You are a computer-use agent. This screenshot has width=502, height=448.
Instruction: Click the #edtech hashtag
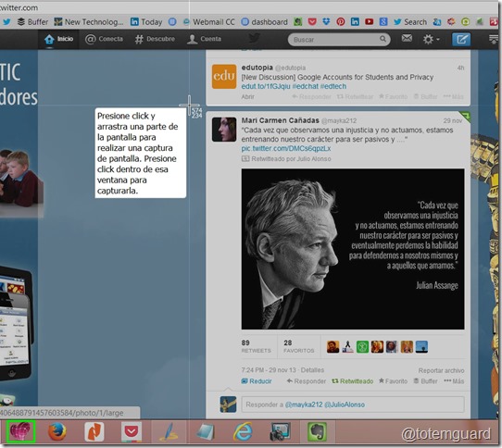333,86
